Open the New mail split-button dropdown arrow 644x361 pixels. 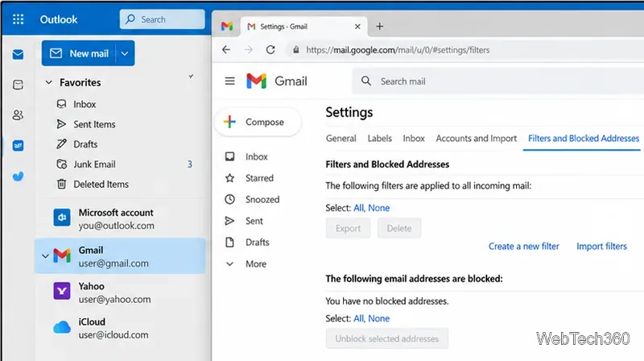pos(125,53)
